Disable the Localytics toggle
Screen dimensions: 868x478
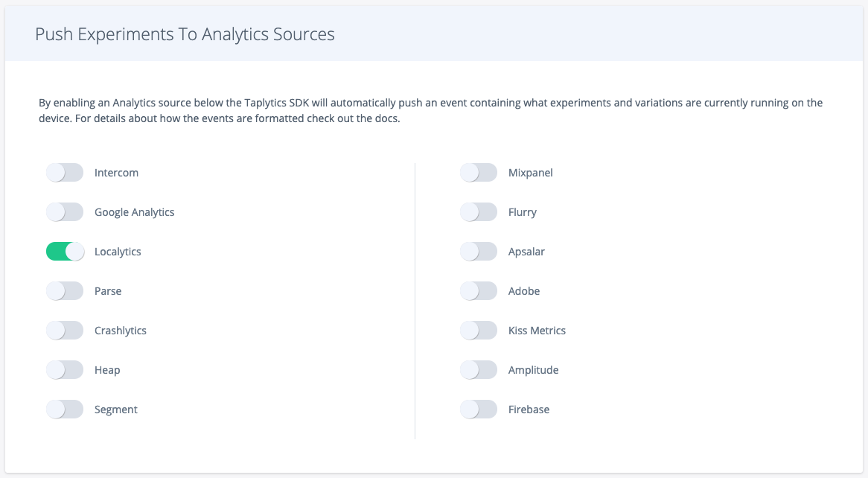tap(65, 252)
